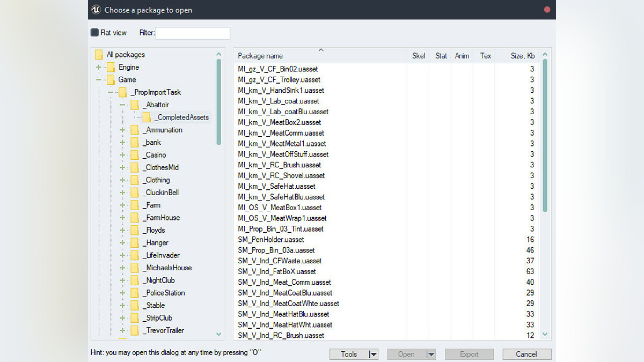
Task: Select SM_PenHolder.uasset in the package list
Action: tap(271, 240)
